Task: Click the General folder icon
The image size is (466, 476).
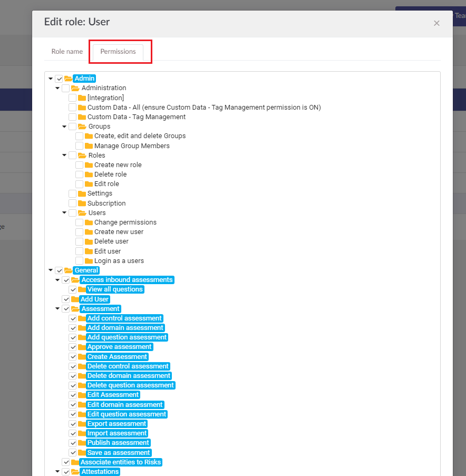Action: pyautogui.click(x=69, y=270)
